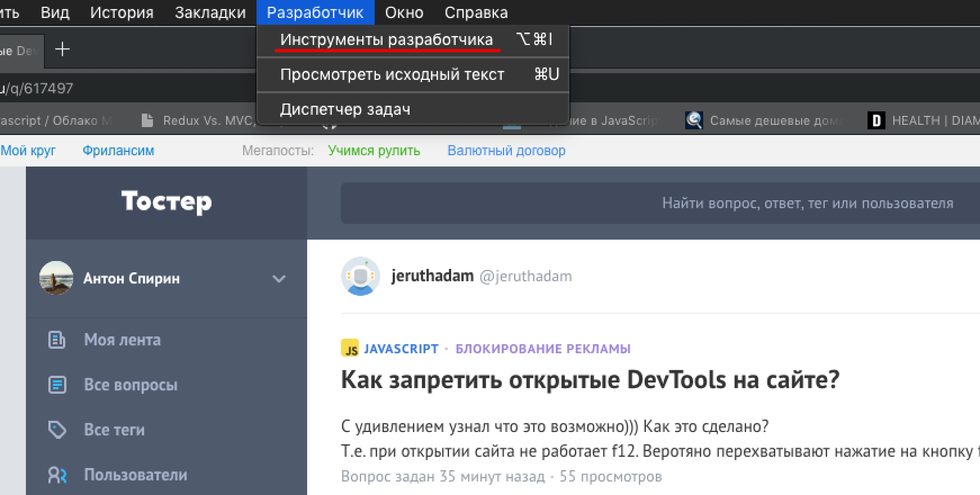Open Фрилансим link

click(118, 151)
